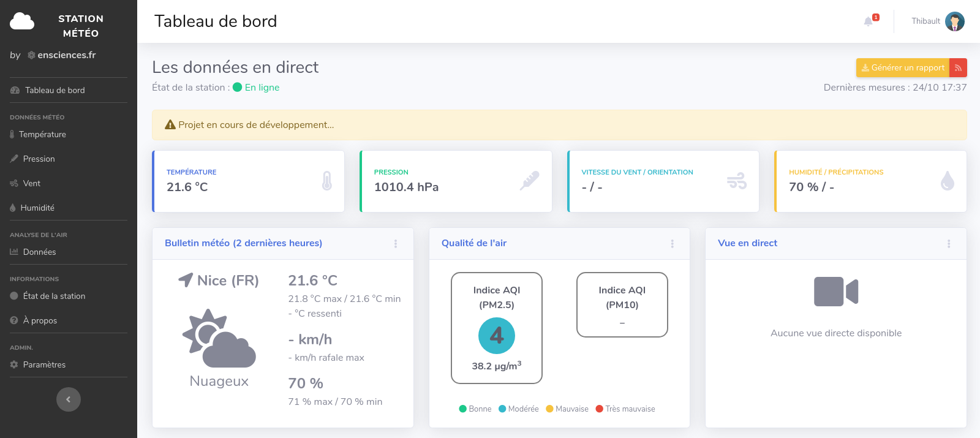The height and width of the screenshot is (438, 980).
Task: Click the thermometer icon in Température card
Action: (327, 181)
